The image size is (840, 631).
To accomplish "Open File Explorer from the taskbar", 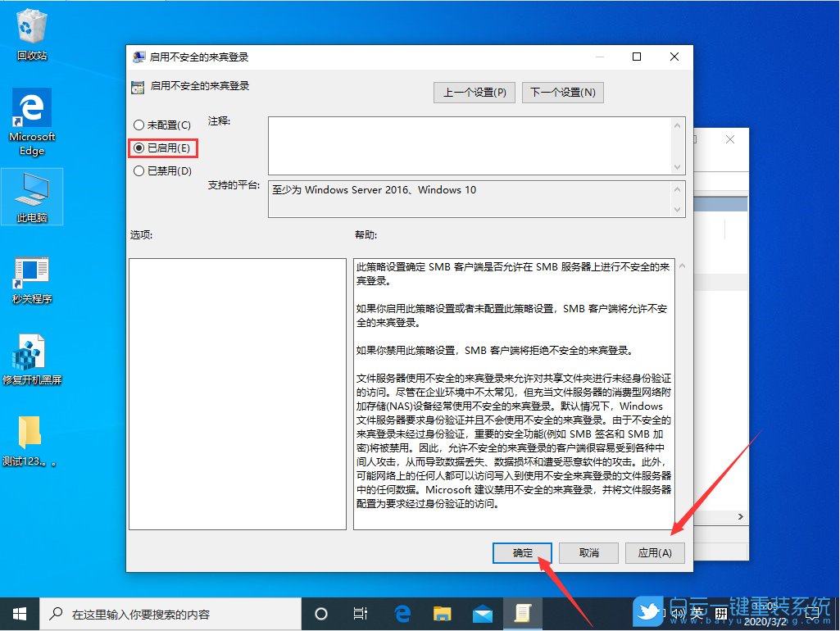I will tap(442, 612).
